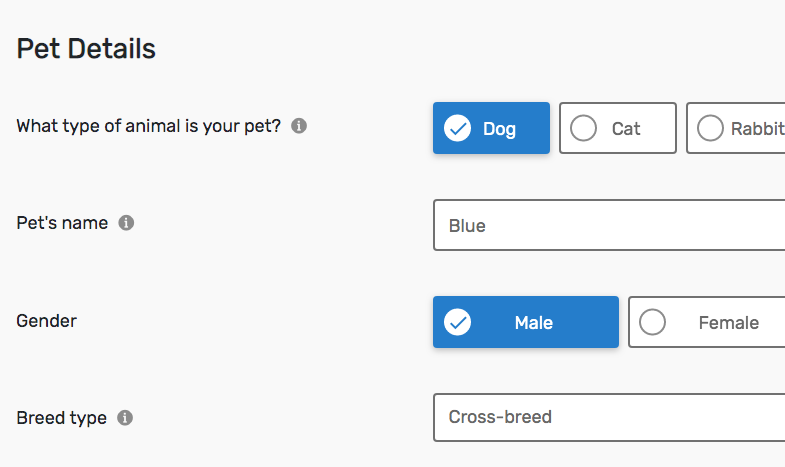785x467 pixels.
Task: Open the Breed type Cross-breed field
Action: 609,417
